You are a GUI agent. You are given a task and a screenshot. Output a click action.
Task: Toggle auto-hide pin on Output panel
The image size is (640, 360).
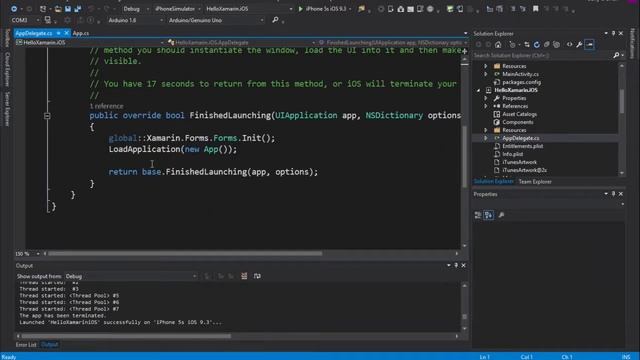(x=456, y=265)
